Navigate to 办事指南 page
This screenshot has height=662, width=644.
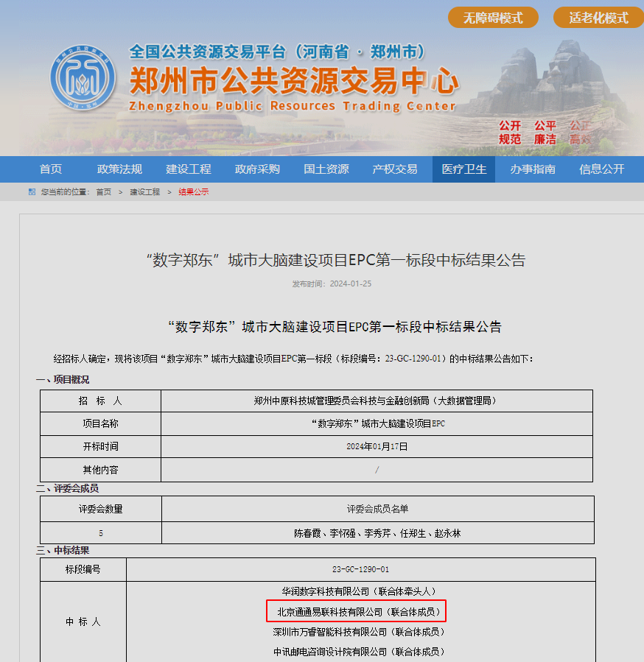[x=533, y=169]
